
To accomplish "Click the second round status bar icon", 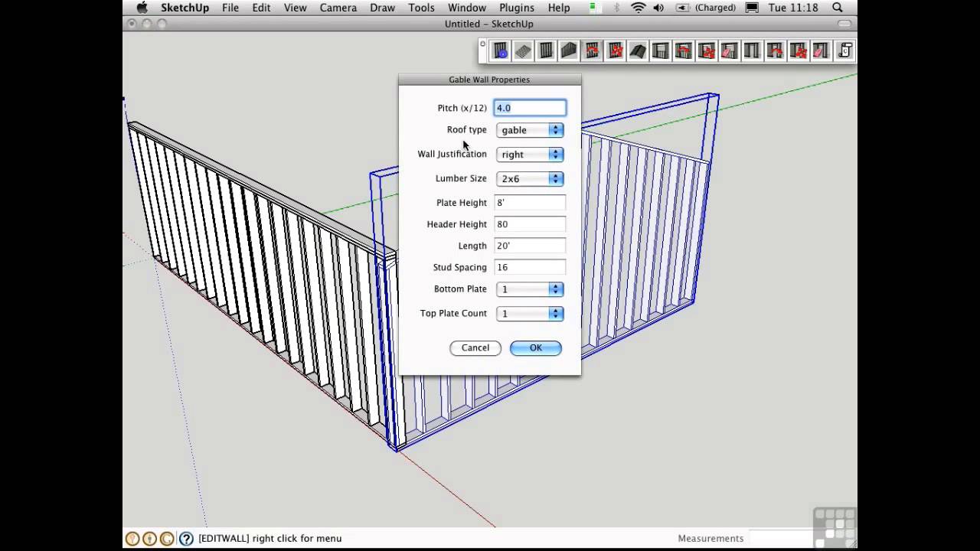I will click(x=149, y=539).
